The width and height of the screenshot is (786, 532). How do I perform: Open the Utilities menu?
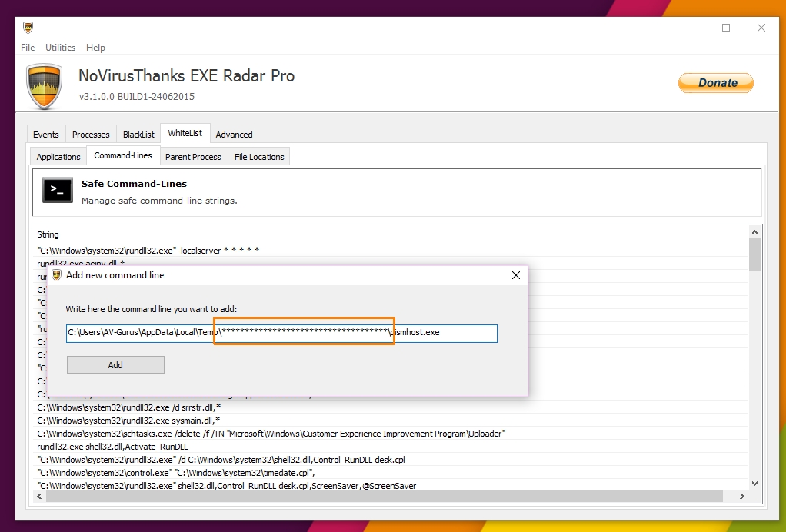[x=60, y=48]
